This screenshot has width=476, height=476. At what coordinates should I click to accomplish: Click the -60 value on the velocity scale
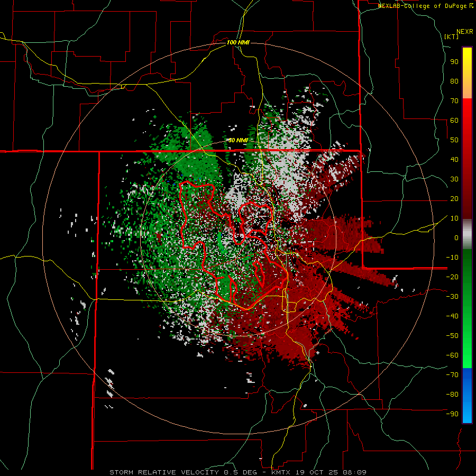452,355
